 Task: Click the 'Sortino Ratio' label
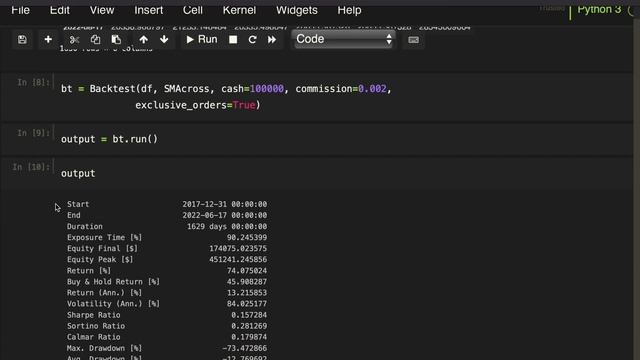[96, 326]
